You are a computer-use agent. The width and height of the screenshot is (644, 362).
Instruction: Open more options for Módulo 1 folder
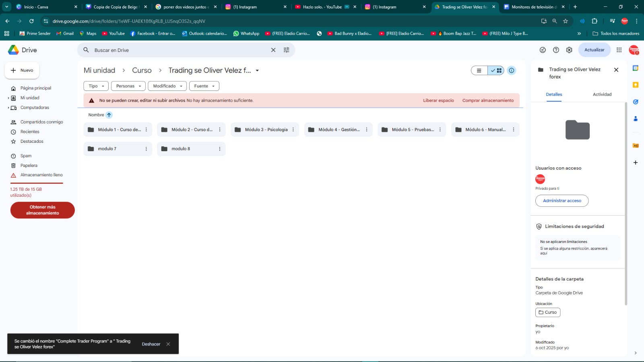146,130
